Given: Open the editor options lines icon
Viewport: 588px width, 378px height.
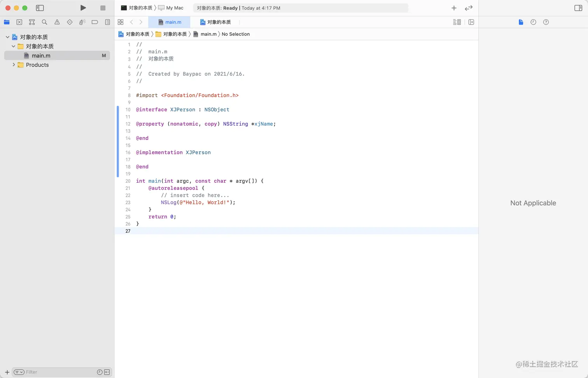Looking at the screenshot, I should pyautogui.click(x=457, y=22).
